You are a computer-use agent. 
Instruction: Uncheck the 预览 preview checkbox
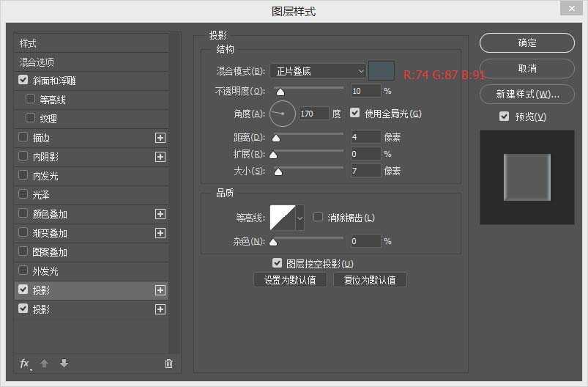coord(504,117)
